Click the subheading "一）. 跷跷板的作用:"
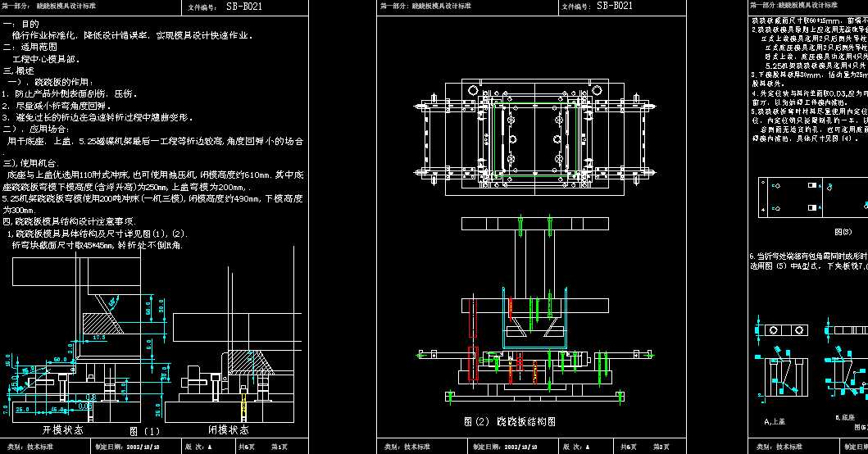Viewport: 868px width, 454px height. point(51,83)
